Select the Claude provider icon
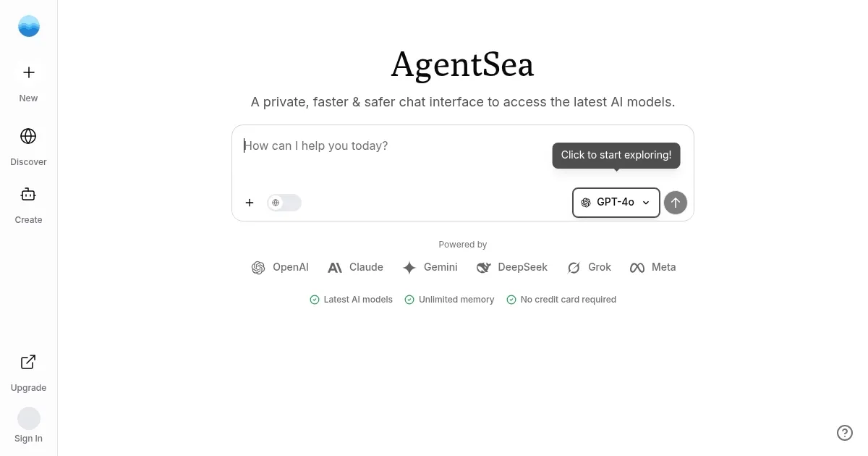The height and width of the screenshot is (456, 868). pos(335,267)
